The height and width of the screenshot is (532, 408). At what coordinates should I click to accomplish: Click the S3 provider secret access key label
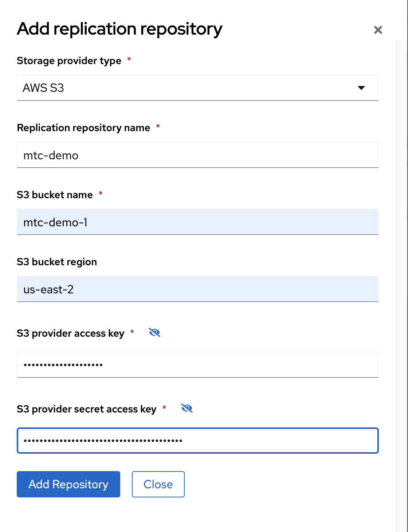pyautogui.click(x=87, y=409)
